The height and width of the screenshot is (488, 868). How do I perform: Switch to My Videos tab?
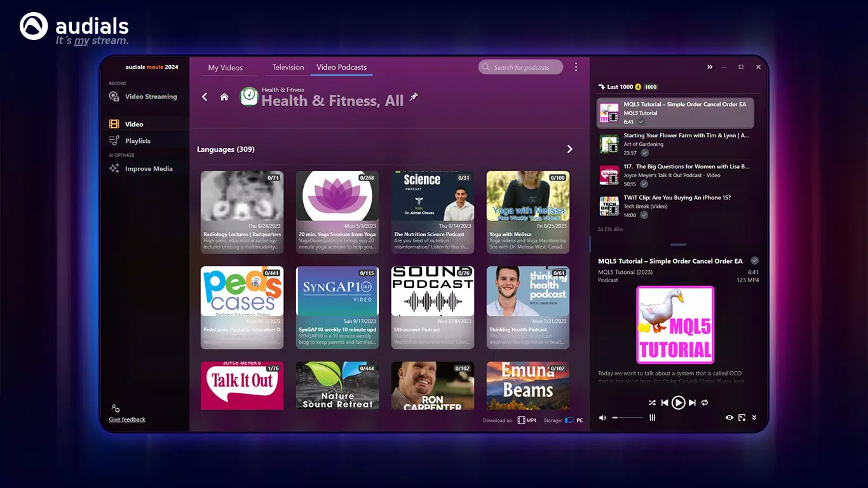[x=226, y=67]
